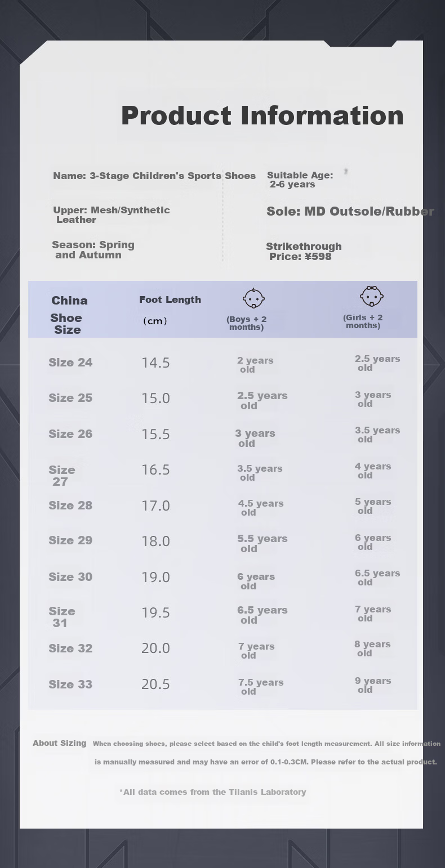The width and height of the screenshot is (445, 868).
Task: Click the 20.5 foot length value
Action: coord(155,684)
